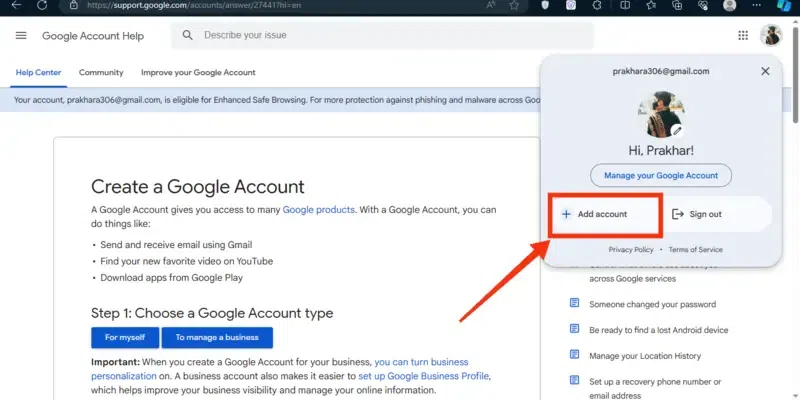Choose the For myself button

(125, 338)
